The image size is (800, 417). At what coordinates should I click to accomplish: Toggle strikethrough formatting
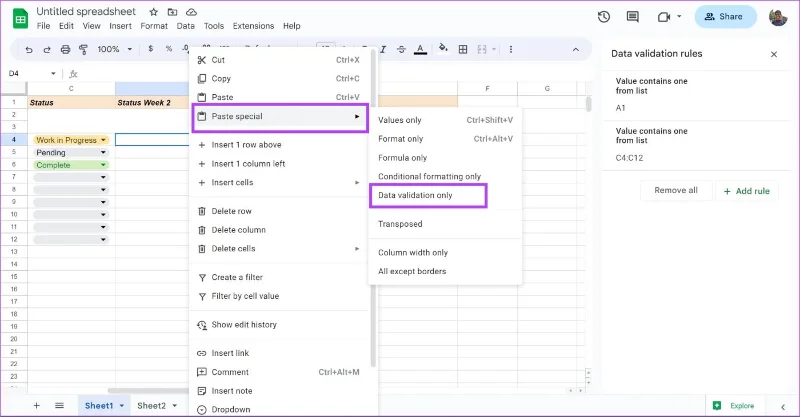(402, 50)
